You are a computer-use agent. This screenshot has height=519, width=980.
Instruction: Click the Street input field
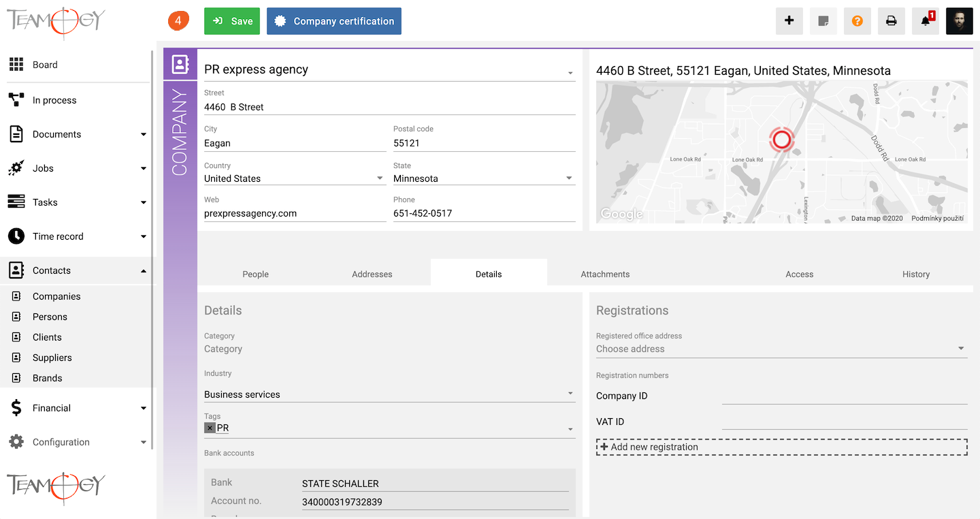tap(389, 107)
